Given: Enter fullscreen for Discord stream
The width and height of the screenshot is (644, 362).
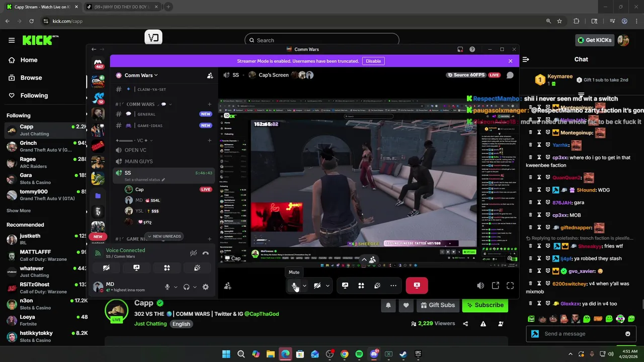Looking at the screenshot, I should [510, 286].
